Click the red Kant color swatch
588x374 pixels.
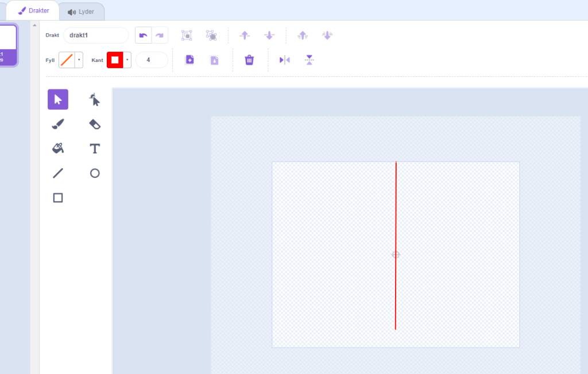115,60
